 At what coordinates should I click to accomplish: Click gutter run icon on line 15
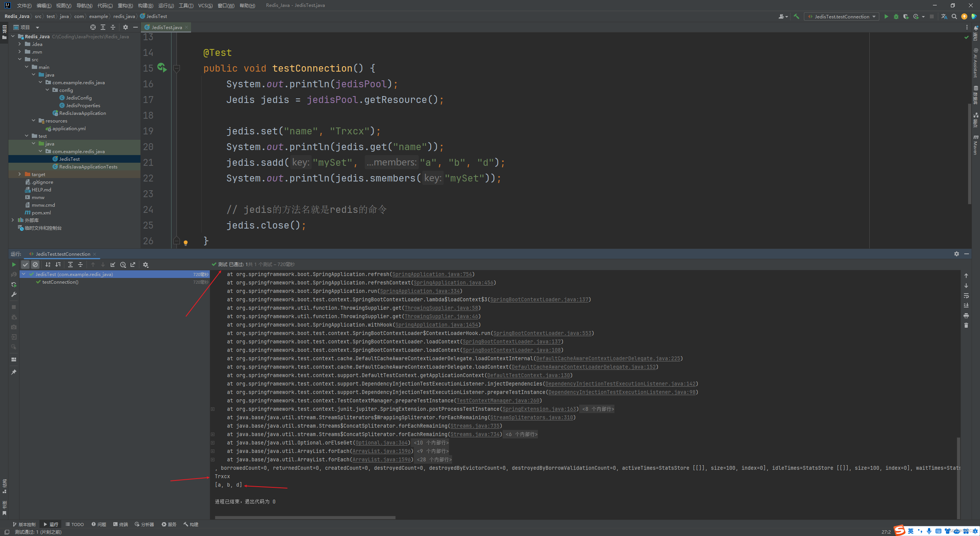[x=162, y=68]
